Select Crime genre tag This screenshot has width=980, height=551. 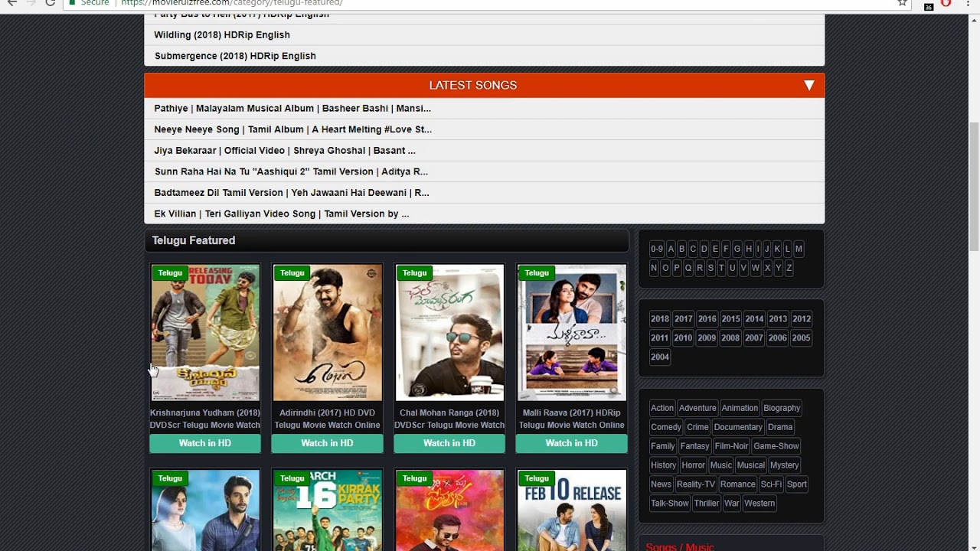point(697,428)
